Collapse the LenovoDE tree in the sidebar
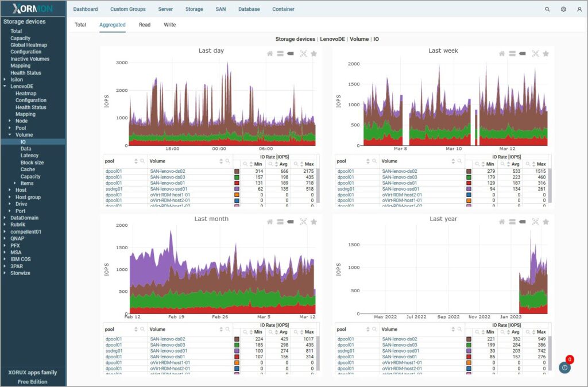 [5, 86]
